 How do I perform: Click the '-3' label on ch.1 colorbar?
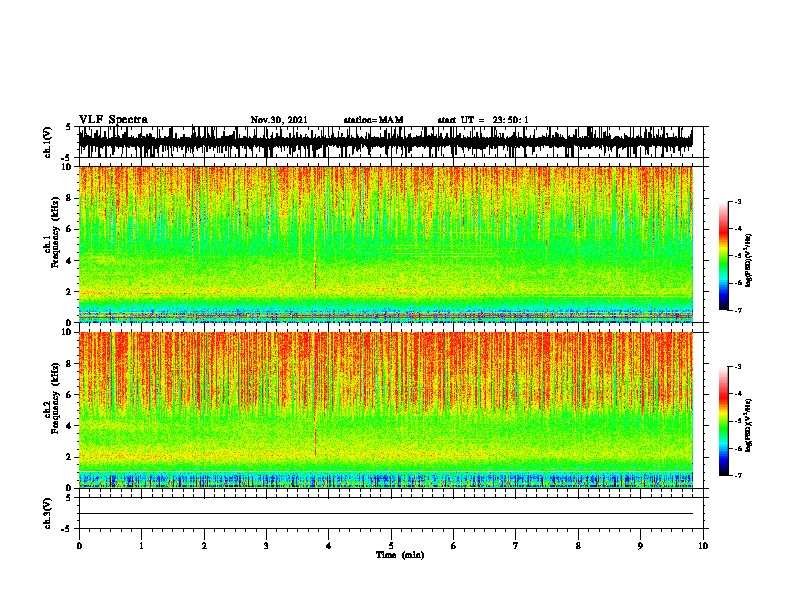click(x=737, y=202)
